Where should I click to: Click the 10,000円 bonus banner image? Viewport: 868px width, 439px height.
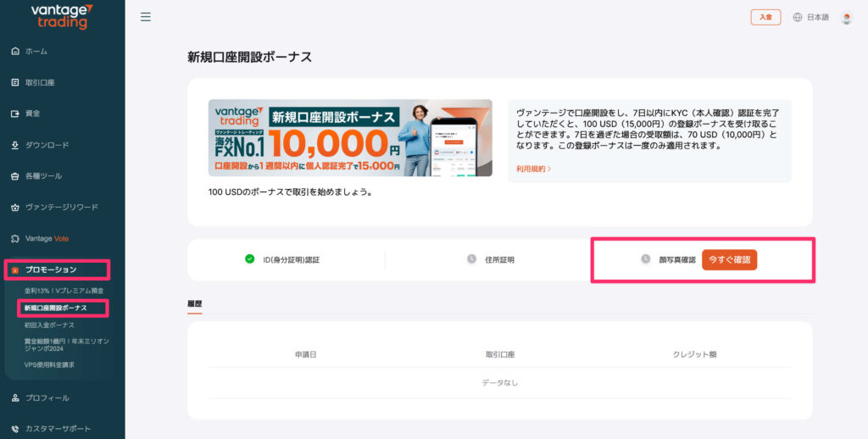pos(350,137)
